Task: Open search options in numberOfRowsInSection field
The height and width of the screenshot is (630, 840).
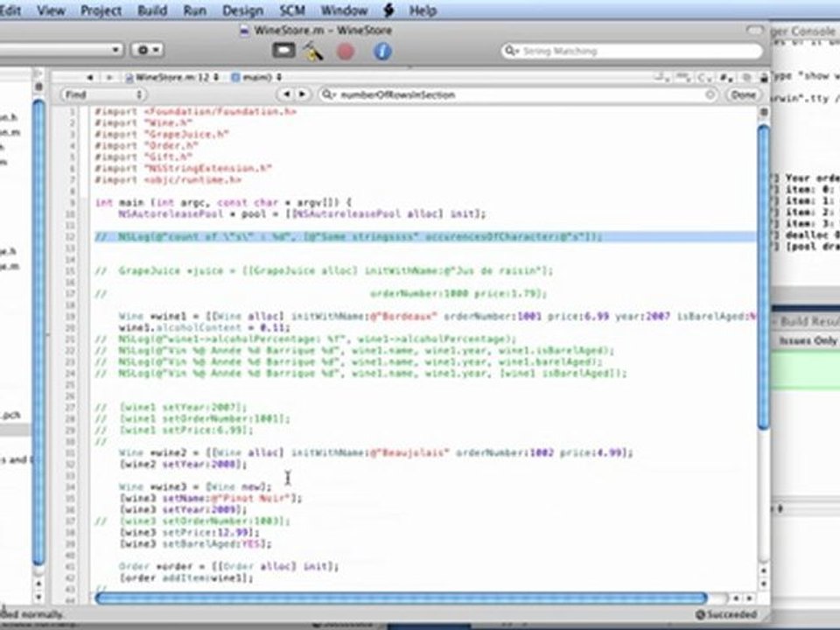Action: (327, 94)
